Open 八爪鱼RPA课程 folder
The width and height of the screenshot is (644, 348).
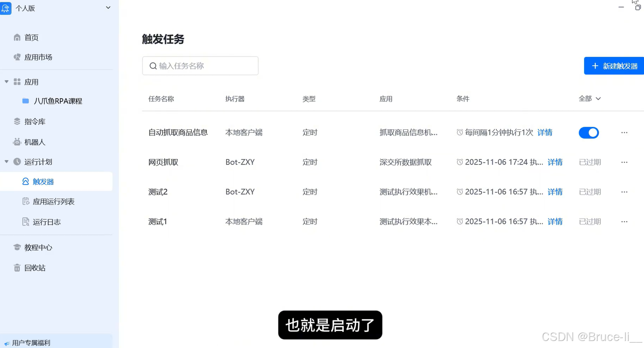(58, 101)
